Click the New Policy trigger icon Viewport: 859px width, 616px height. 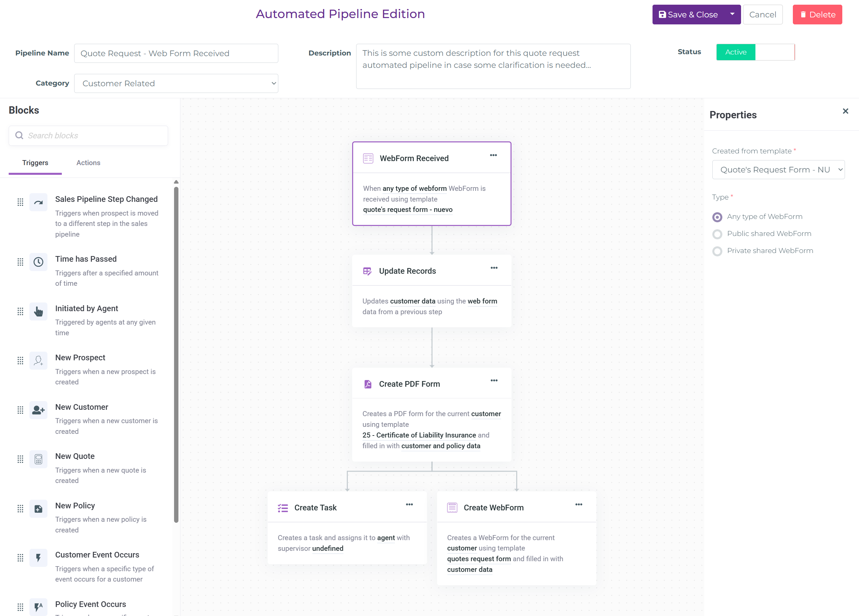38,509
